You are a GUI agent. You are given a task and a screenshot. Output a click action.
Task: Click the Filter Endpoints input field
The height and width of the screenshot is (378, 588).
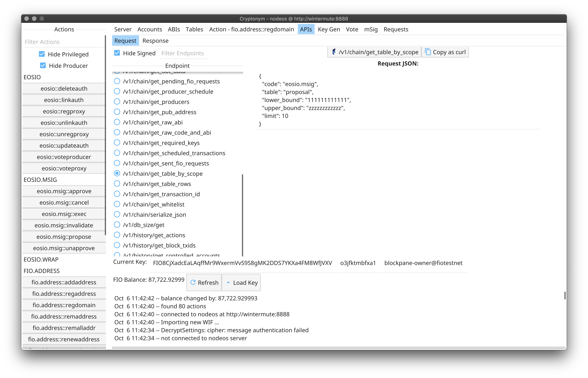[x=201, y=53]
